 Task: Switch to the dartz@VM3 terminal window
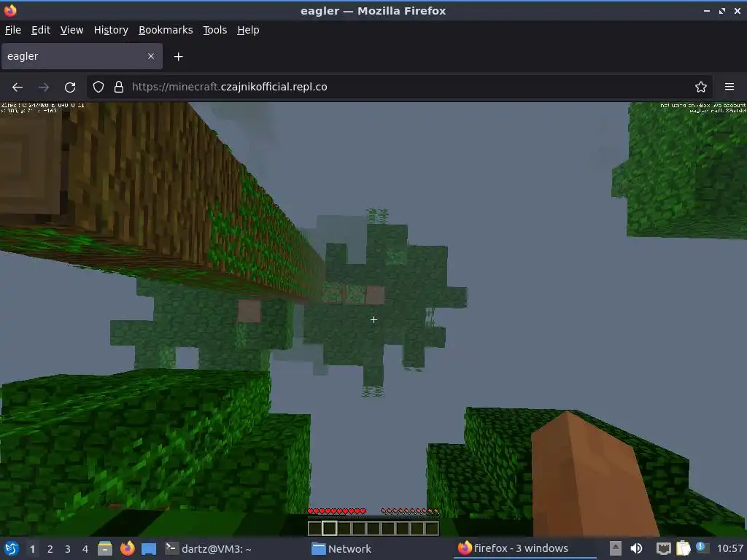[x=209, y=548]
